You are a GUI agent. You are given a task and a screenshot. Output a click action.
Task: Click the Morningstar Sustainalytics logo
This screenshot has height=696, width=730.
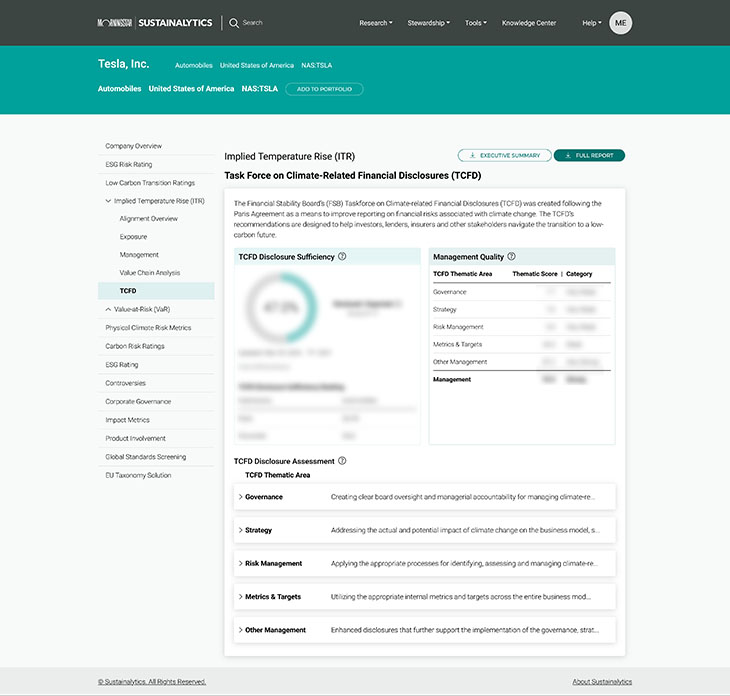click(155, 22)
